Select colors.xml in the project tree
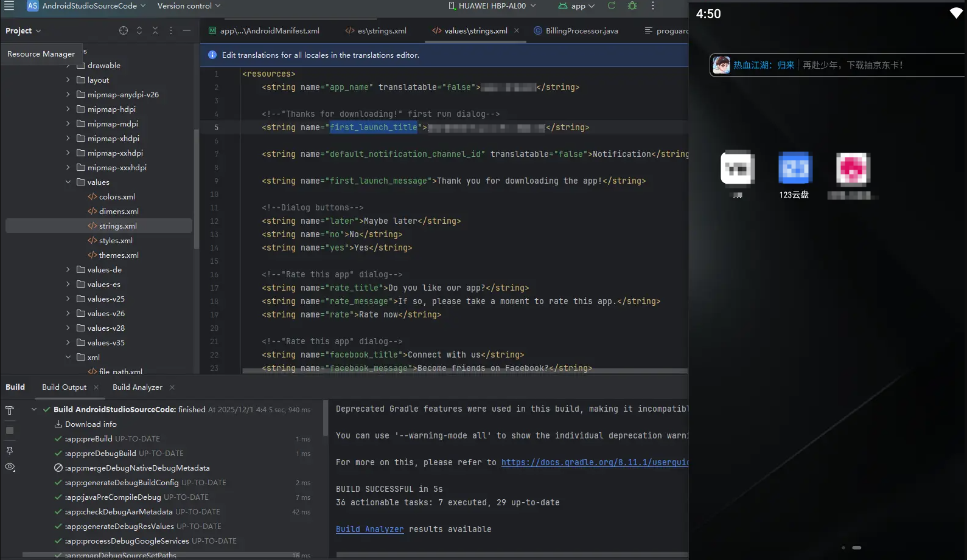 pyautogui.click(x=117, y=196)
